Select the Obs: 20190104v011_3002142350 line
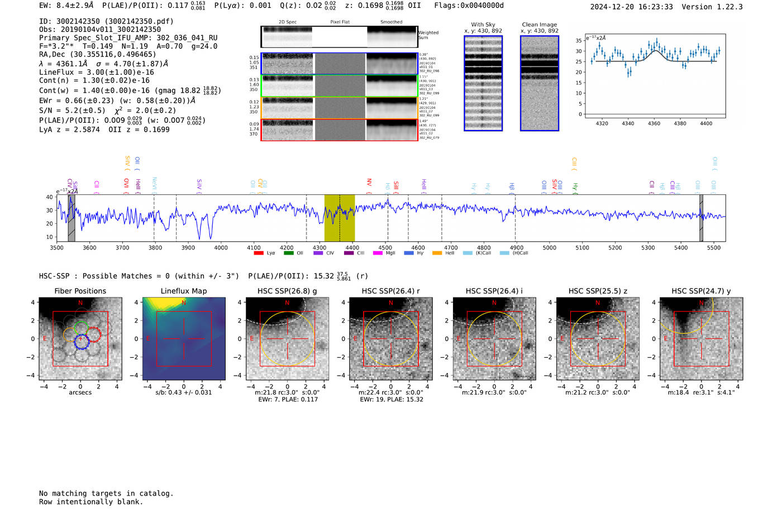Image resolution: width=782 pixels, height=532 pixels. (100, 30)
